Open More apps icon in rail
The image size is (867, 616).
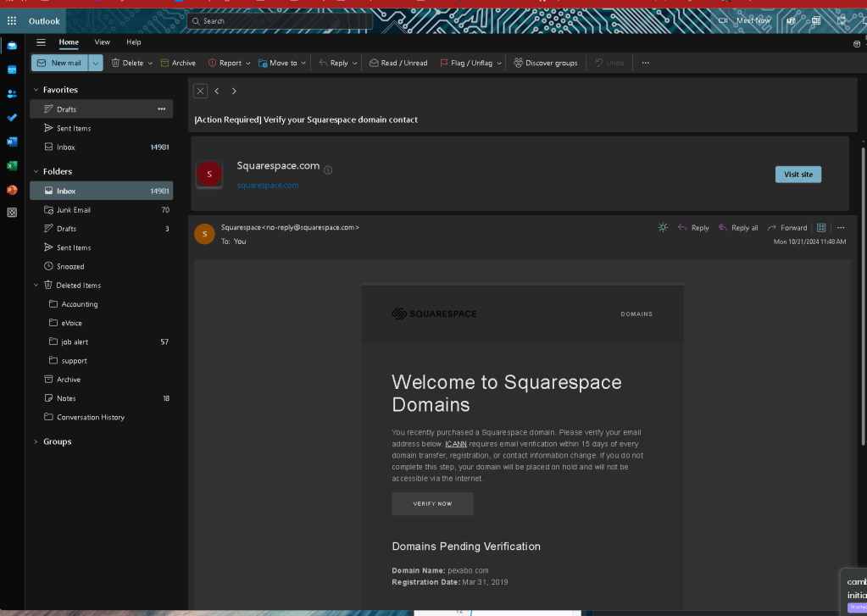[12, 213]
